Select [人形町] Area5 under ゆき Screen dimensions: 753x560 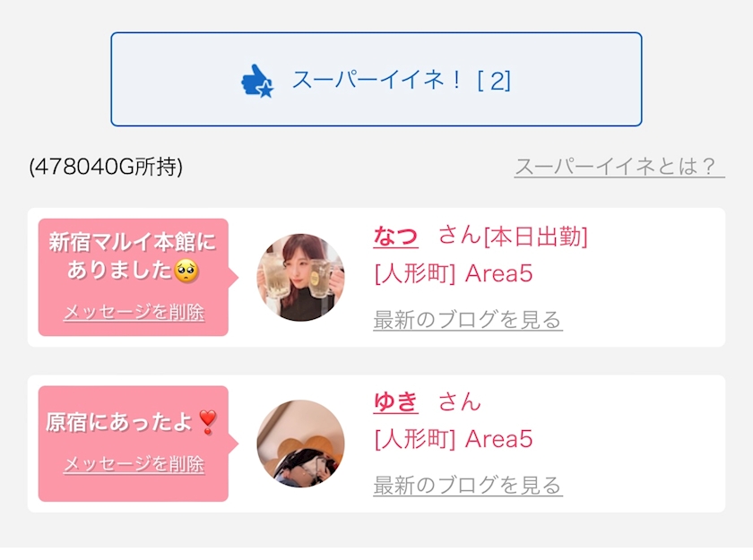click(453, 439)
